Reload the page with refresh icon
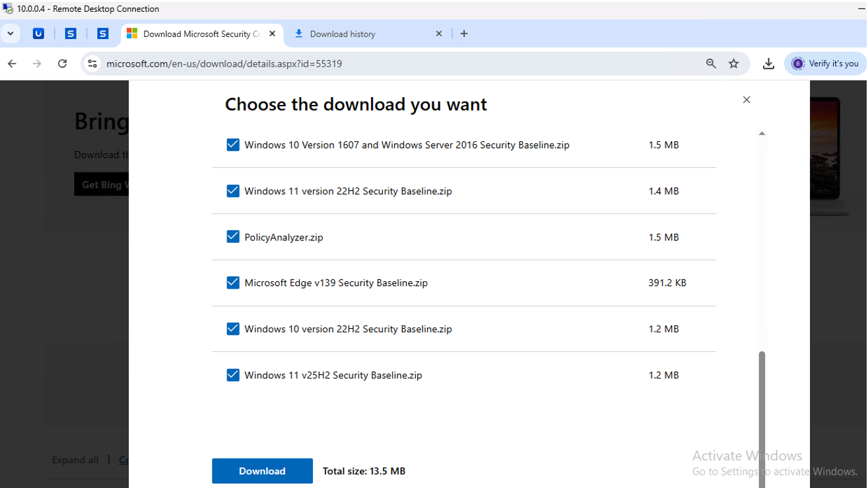 pos(62,64)
